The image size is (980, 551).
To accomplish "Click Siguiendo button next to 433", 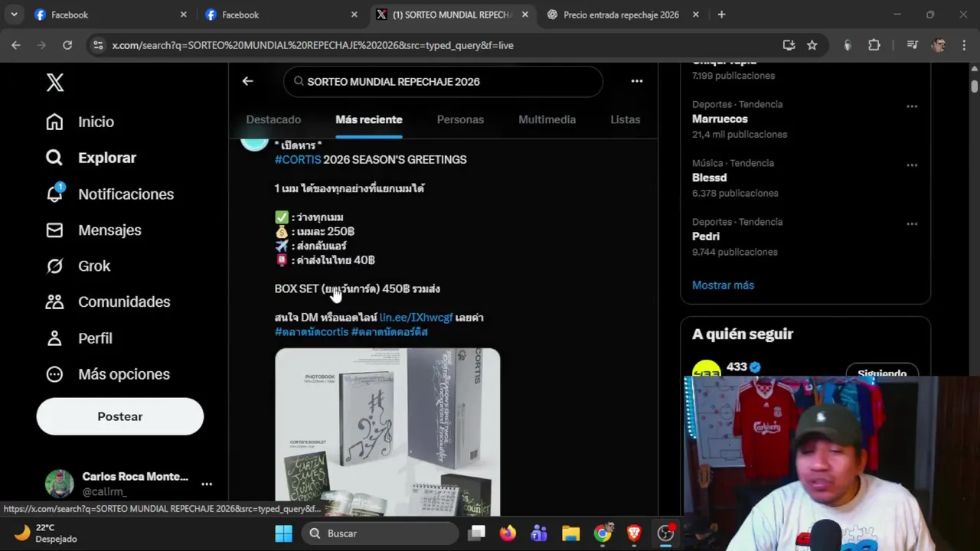I will click(x=882, y=372).
